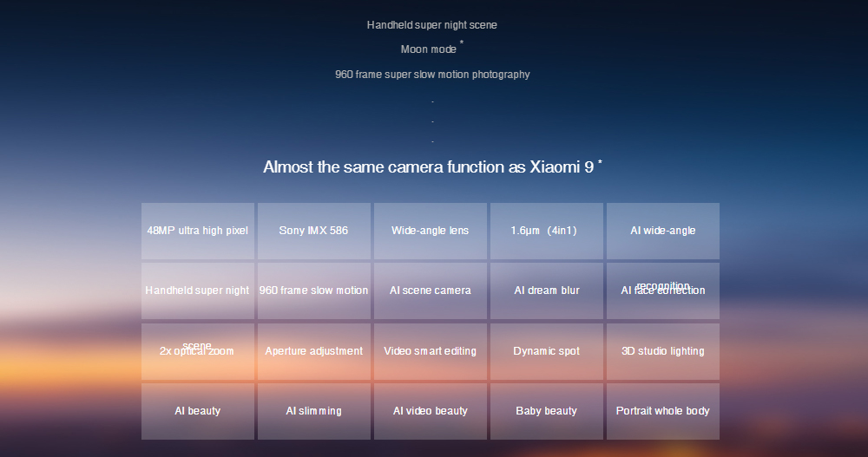Click the 48MP ultra high pixel tile
Screen dimensions: 868x457
click(x=198, y=231)
